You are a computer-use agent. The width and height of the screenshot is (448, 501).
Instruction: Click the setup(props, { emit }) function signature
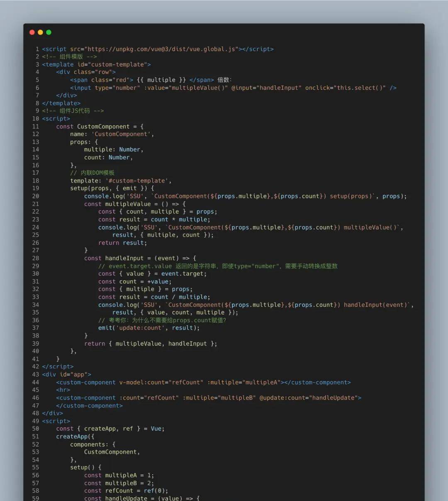pyautogui.click(x=112, y=188)
